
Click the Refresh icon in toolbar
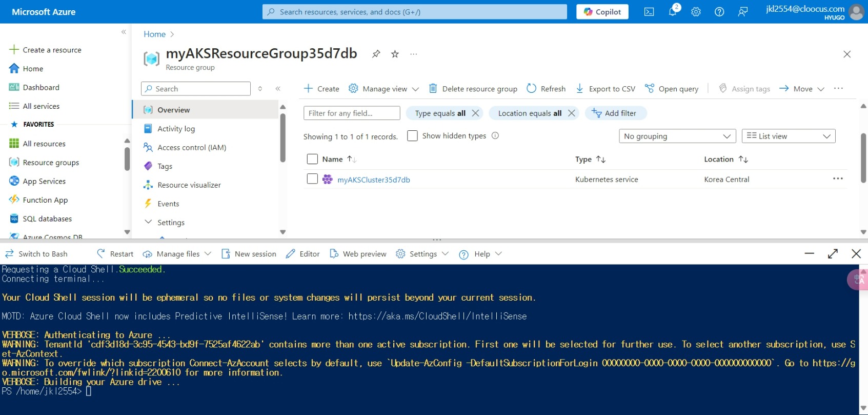(x=532, y=88)
